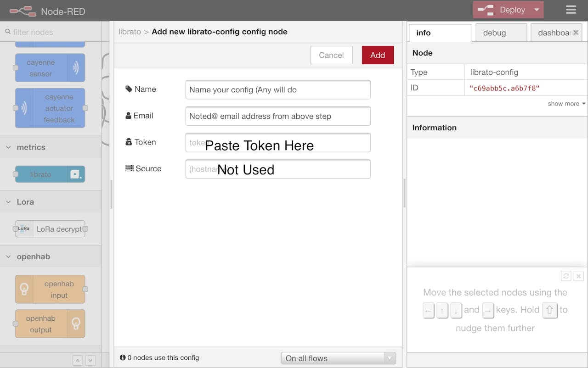
Task: Click the Source server icon
Action: [x=130, y=168]
